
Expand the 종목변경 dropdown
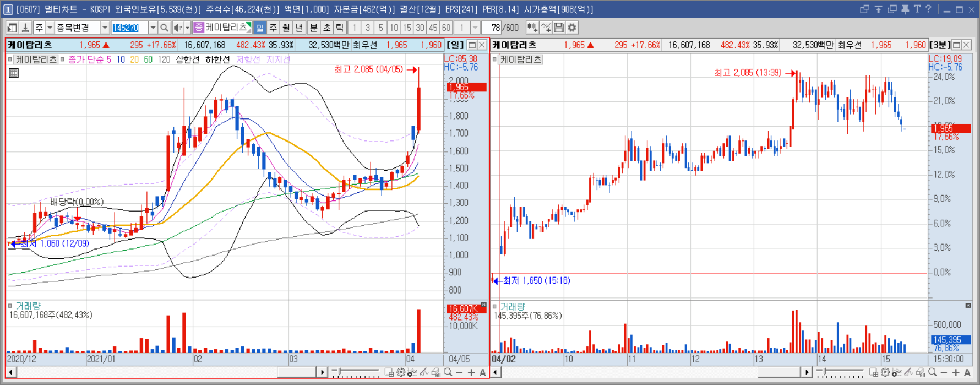pyautogui.click(x=105, y=28)
